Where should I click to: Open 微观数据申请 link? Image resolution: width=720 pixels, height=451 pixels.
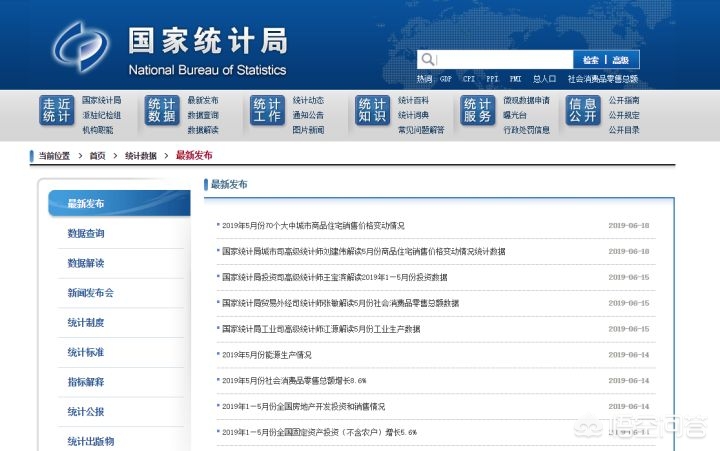(526, 100)
